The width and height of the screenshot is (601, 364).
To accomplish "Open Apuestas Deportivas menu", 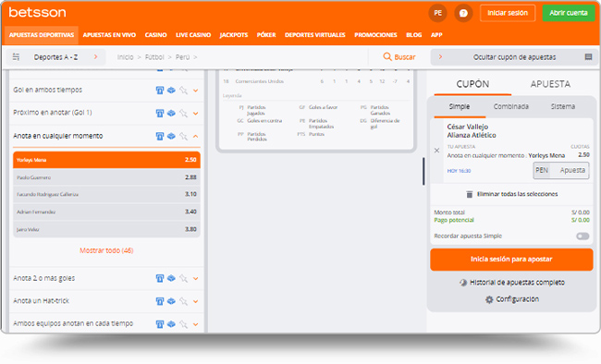I will [42, 35].
